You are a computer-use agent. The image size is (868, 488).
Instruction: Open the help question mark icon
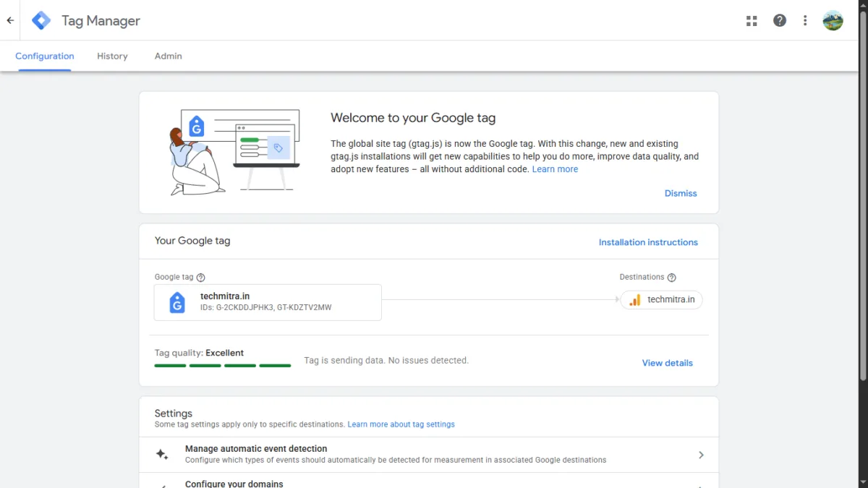780,20
